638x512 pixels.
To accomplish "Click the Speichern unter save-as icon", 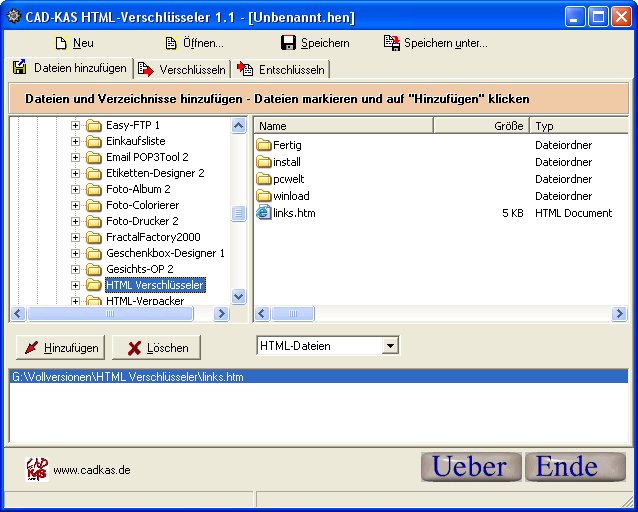I will [392, 43].
